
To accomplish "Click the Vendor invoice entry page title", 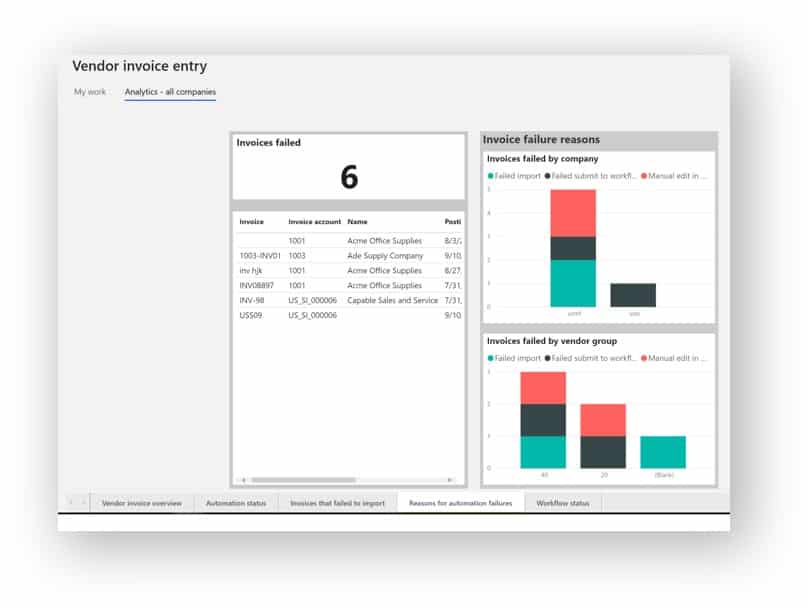I will click(x=139, y=66).
